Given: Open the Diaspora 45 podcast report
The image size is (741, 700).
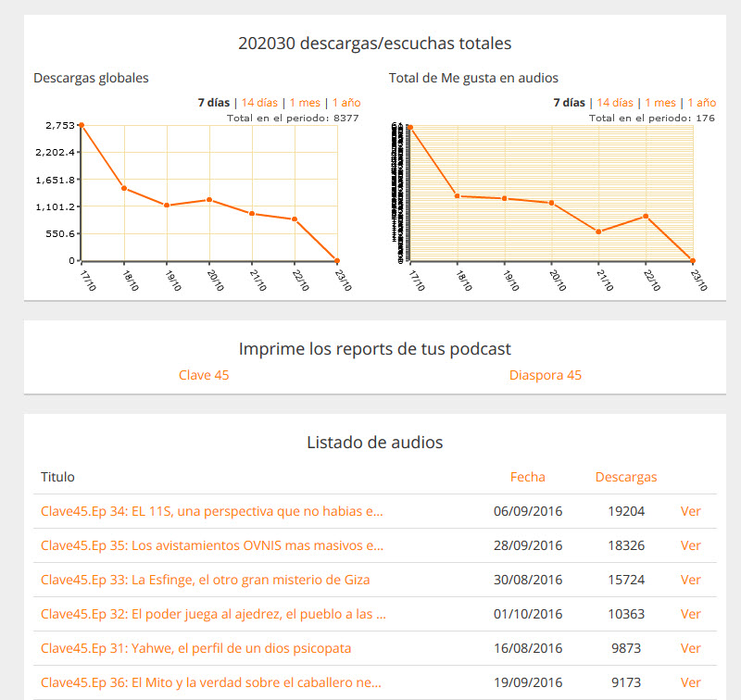Looking at the screenshot, I should click(x=546, y=375).
